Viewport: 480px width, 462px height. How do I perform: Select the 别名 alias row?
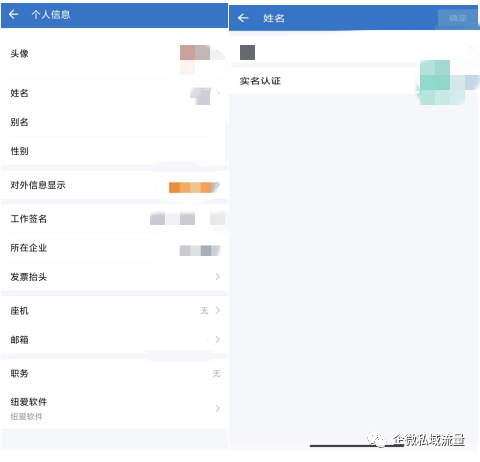pyautogui.click(x=114, y=122)
